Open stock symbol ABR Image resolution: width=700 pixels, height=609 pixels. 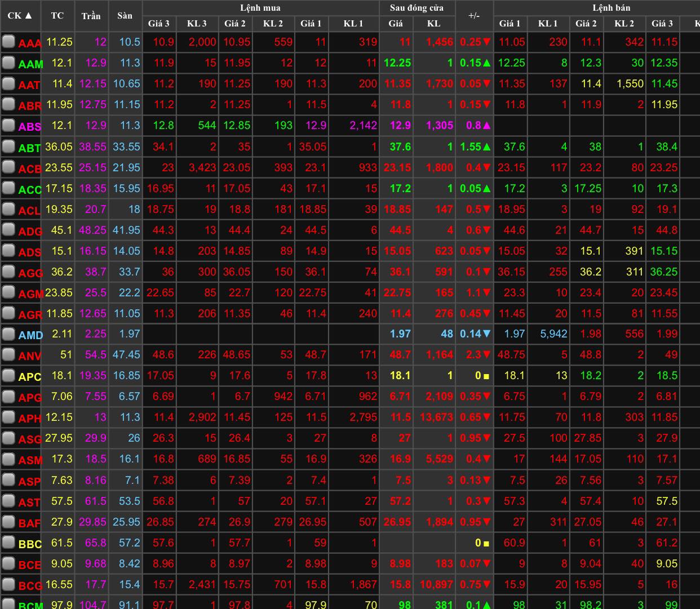pos(30,105)
